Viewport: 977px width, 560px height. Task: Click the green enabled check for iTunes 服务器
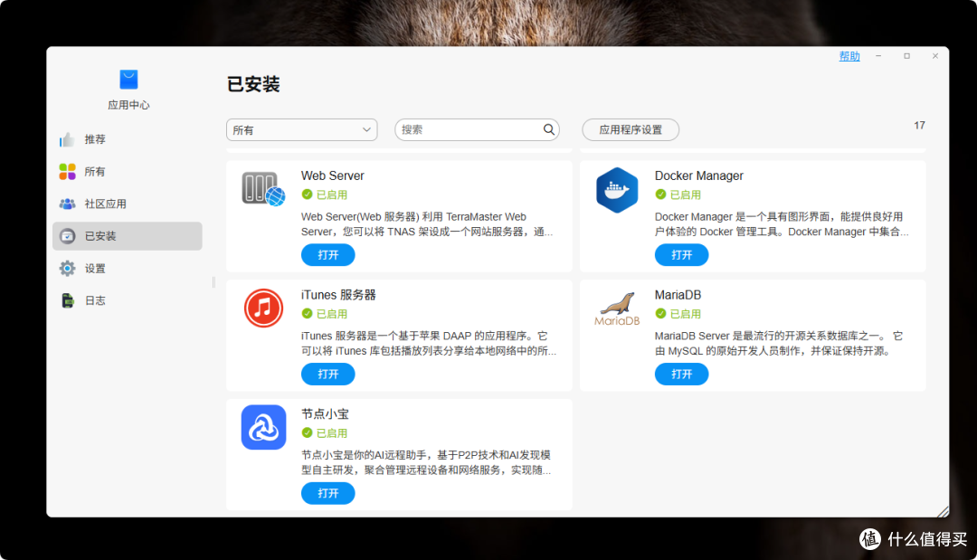pyautogui.click(x=307, y=313)
